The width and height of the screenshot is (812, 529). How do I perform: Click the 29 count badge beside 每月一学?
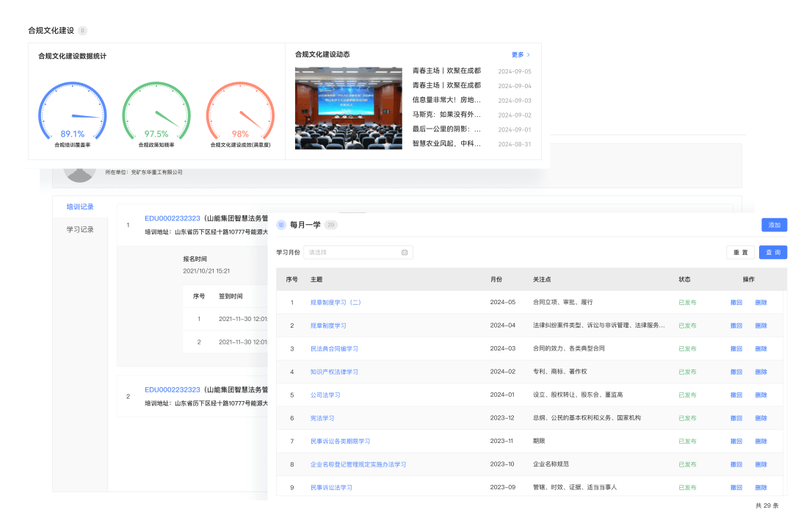pyautogui.click(x=331, y=225)
